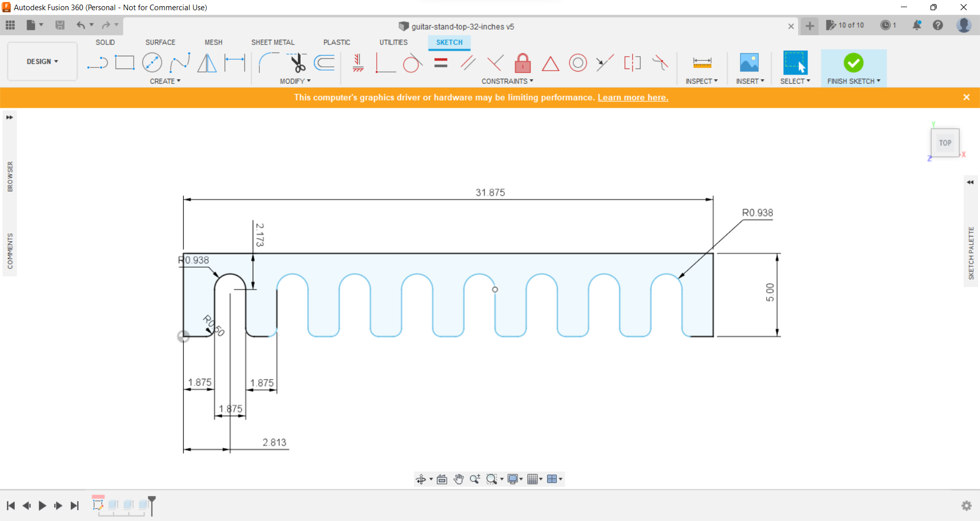This screenshot has width=980, height=521.
Task: Open the Learn more here link
Action: [x=633, y=97]
